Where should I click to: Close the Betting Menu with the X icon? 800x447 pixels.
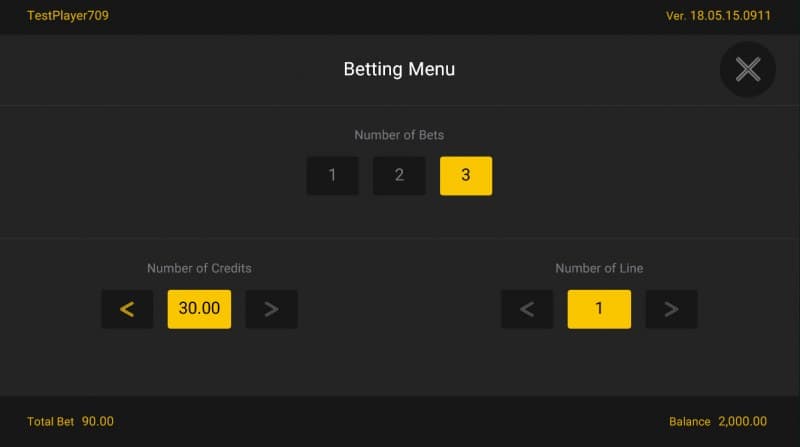pyautogui.click(x=748, y=69)
